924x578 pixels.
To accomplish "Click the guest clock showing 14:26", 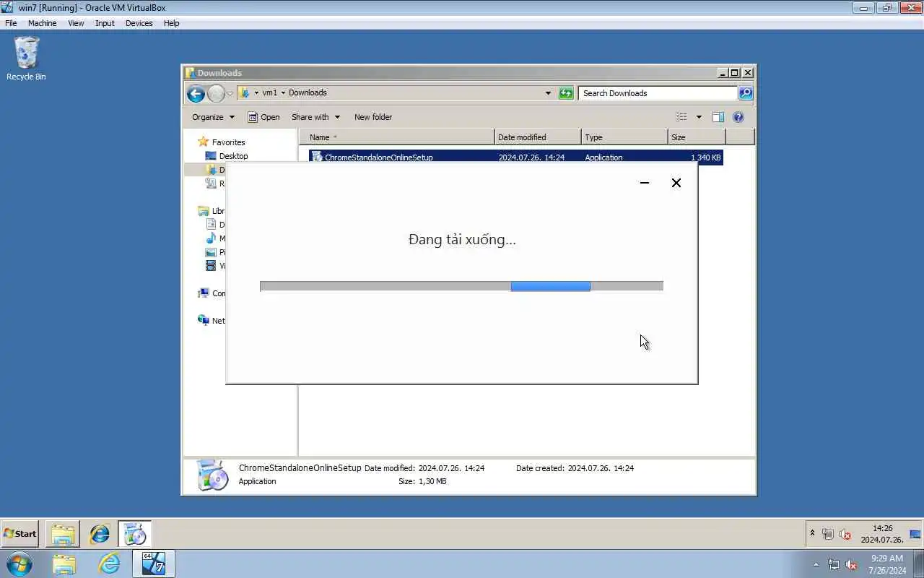I will pyautogui.click(x=881, y=534).
